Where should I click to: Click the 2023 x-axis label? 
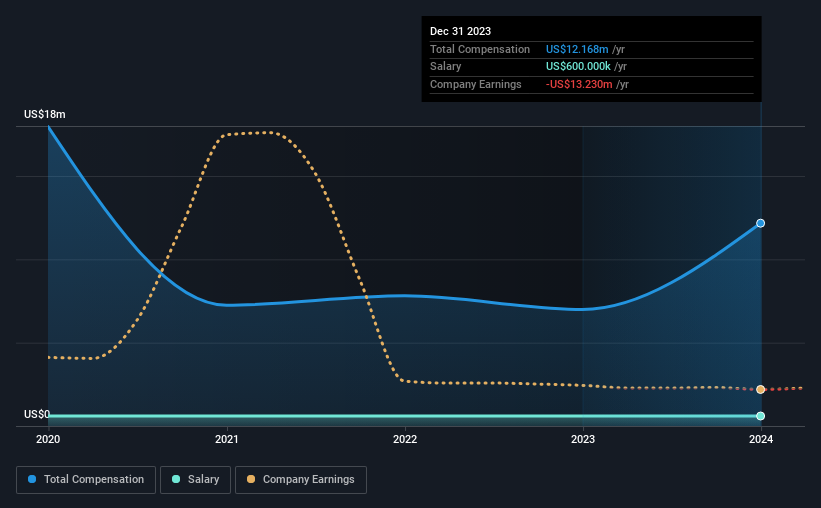click(583, 439)
